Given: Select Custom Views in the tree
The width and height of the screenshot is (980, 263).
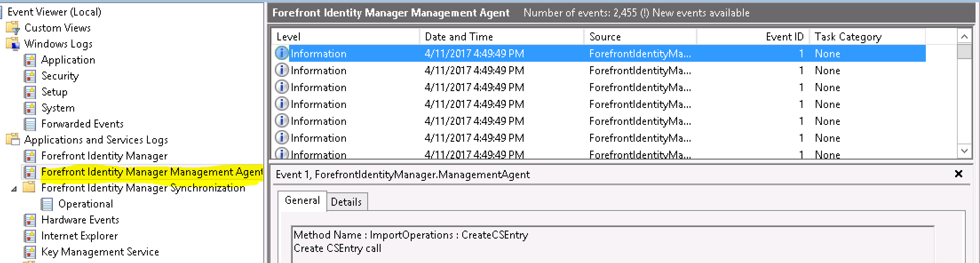Looking at the screenshot, I should click(x=58, y=28).
